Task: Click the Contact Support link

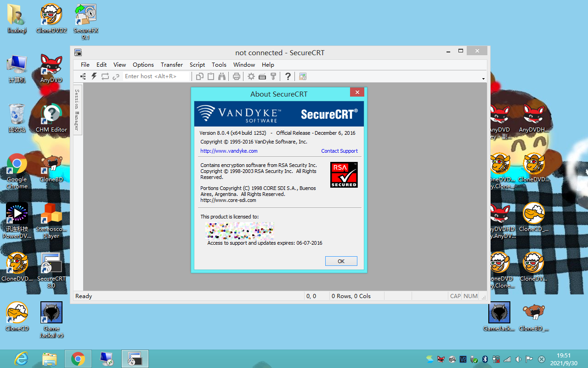Action: [x=339, y=151]
